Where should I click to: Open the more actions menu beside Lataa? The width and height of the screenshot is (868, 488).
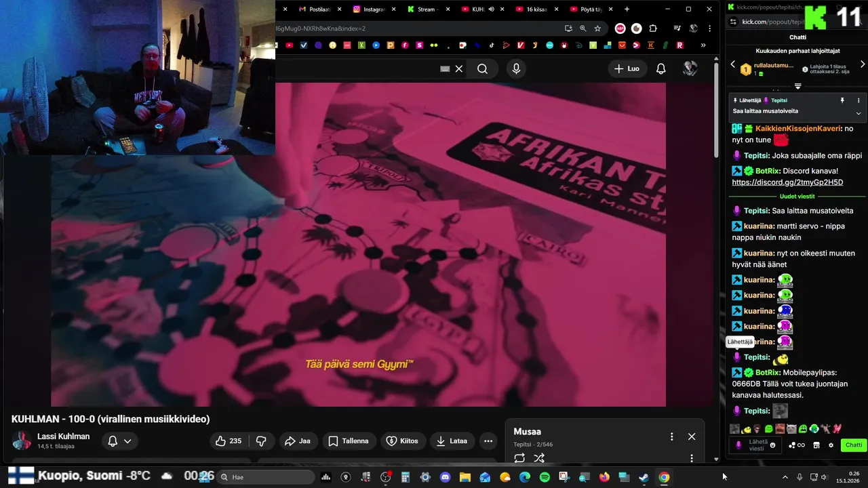point(488,441)
